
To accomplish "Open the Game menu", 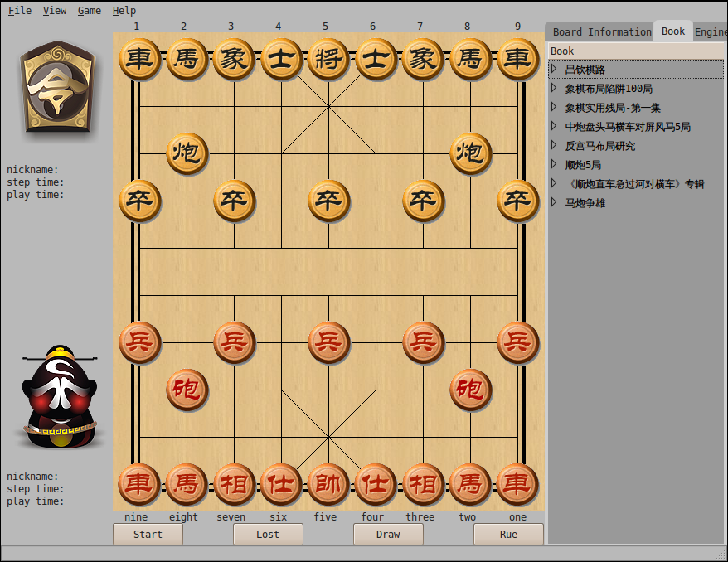I will point(90,10).
